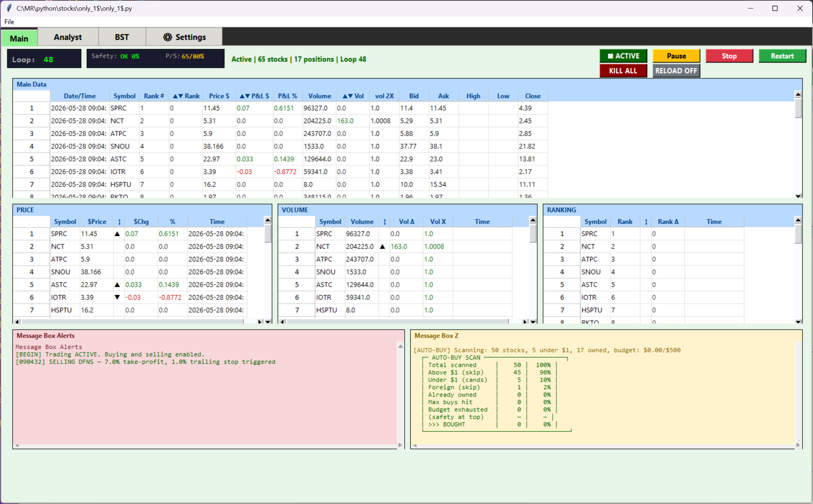
Task: Click Main Data scrollbar up arrow
Action: (x=798, y=94)
